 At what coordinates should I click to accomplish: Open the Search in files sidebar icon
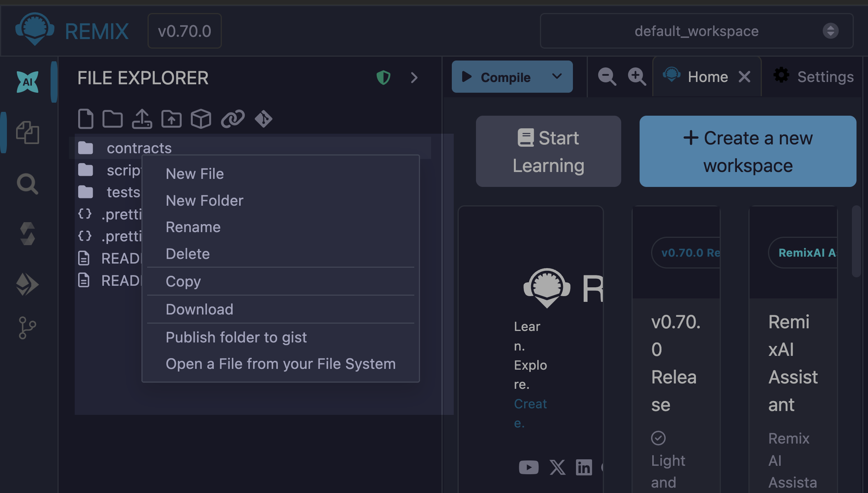(28, 184)
